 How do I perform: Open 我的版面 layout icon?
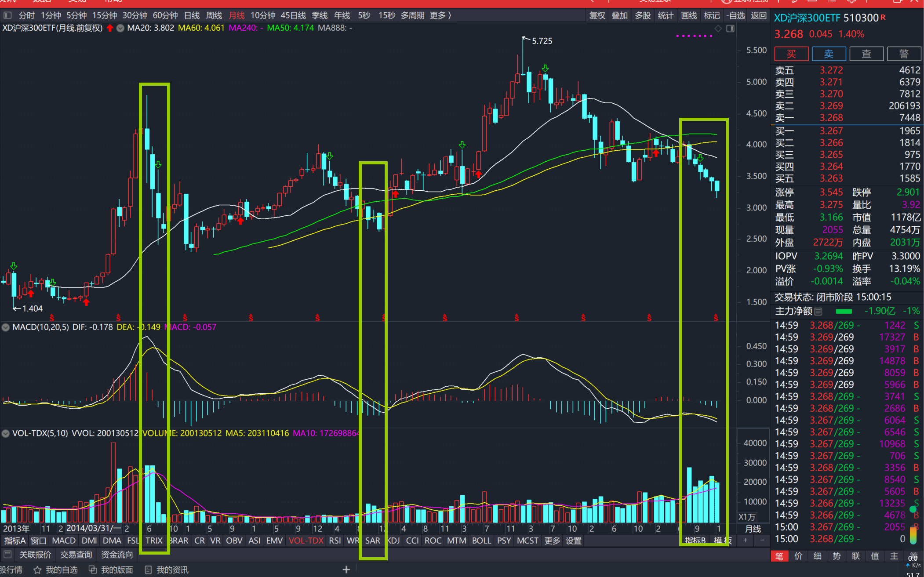click(93, 570)
